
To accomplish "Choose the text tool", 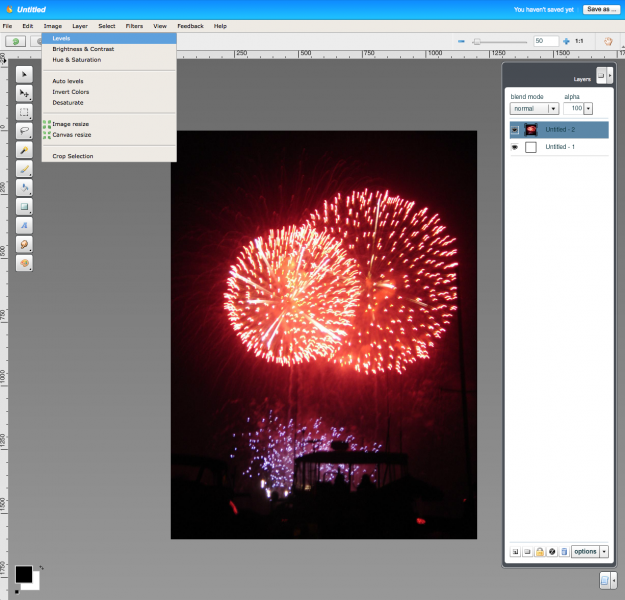I will (x=24, y=226).
